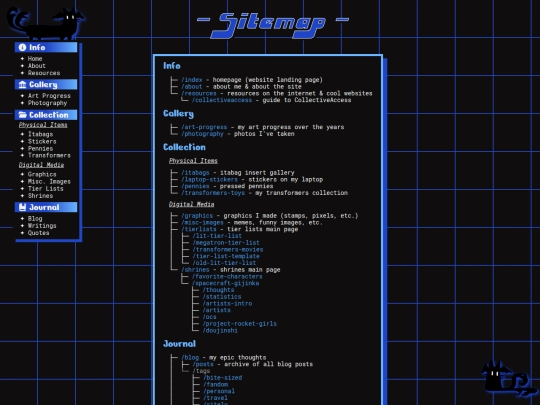Select Pennies in the sidebar

coord(40,149)
